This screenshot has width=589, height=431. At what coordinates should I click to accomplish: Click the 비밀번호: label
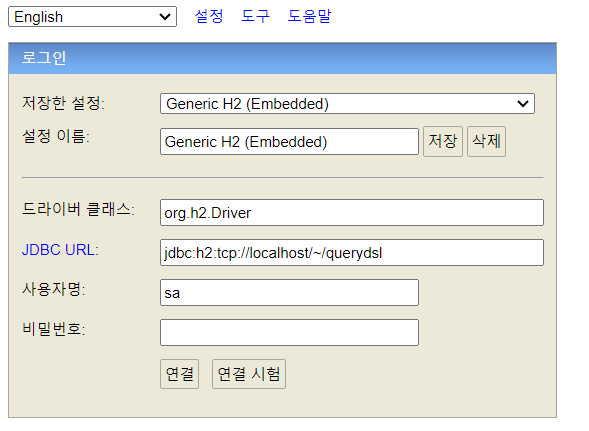coord(54,329)
